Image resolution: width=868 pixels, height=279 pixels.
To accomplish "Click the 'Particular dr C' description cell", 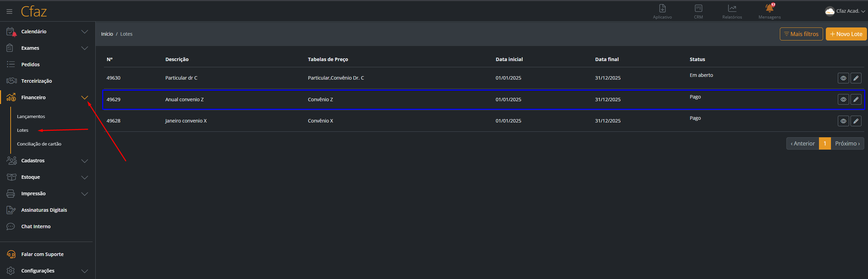I will (x=181, y=78).
